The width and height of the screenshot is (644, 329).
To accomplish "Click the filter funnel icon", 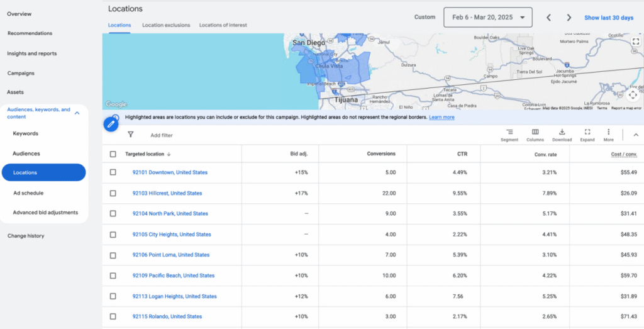I will 131,135.
